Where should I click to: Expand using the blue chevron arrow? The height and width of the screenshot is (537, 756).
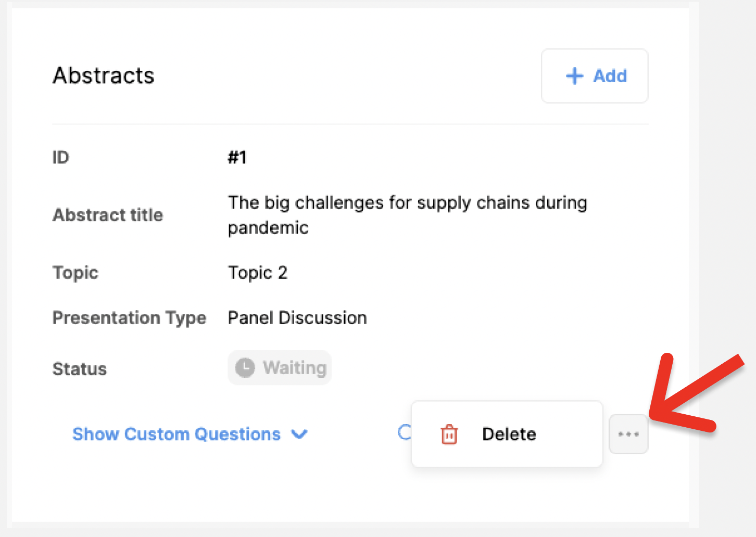[299, 434]
